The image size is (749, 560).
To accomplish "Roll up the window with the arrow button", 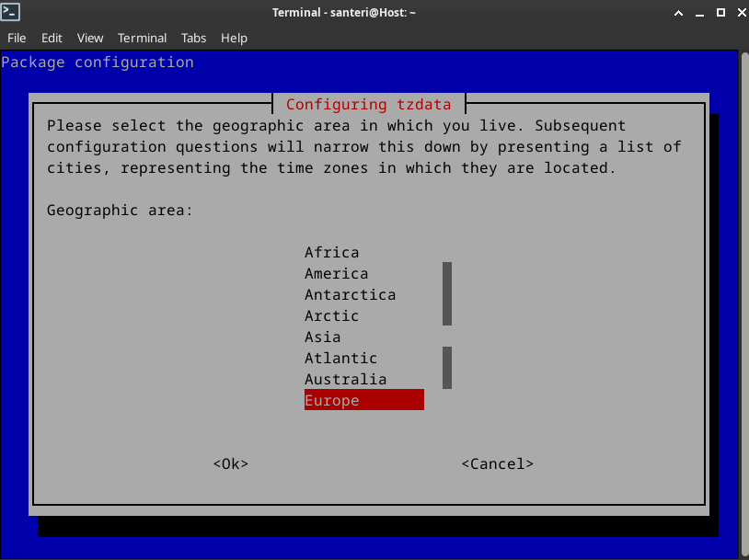I will coord(679,12).
